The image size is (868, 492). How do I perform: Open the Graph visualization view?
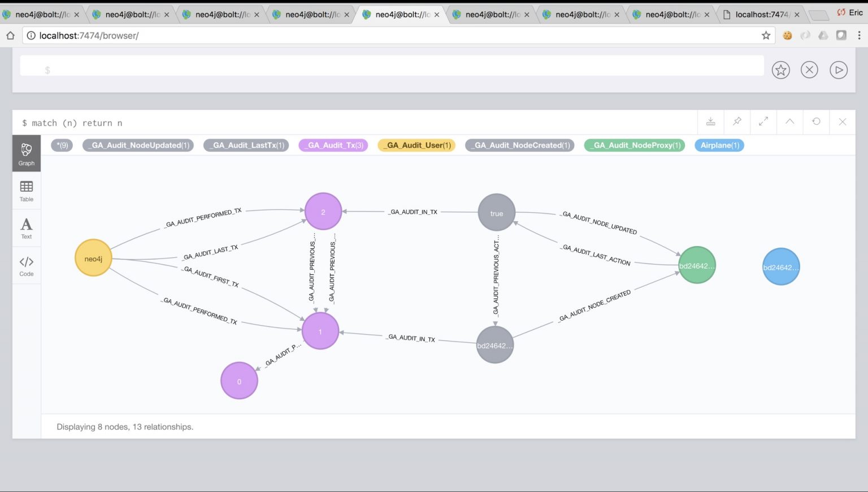click(26, 152)
